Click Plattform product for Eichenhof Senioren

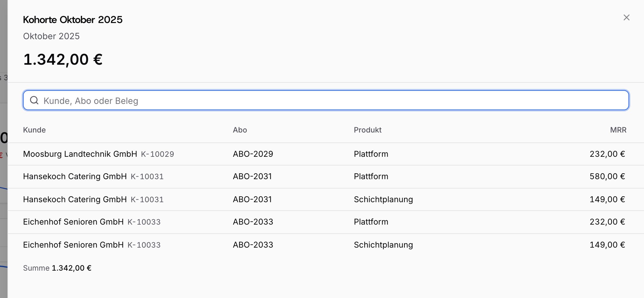371,222
